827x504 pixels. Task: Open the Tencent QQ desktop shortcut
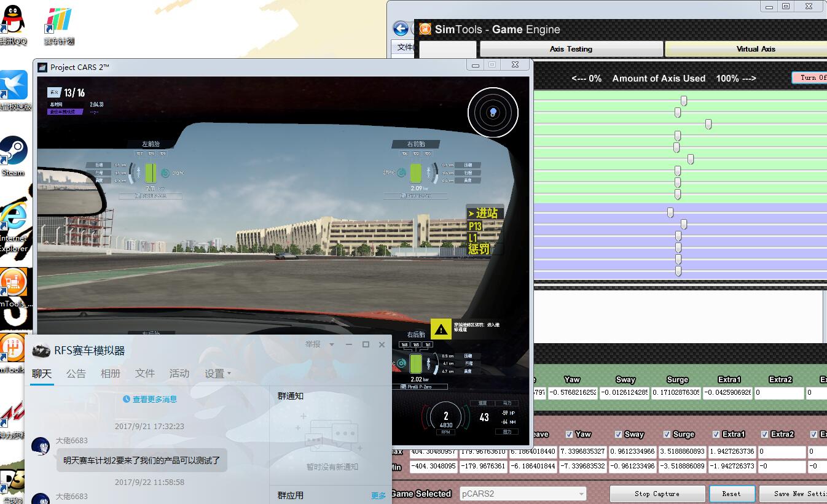pyautogui.click(x=12, y=25)
